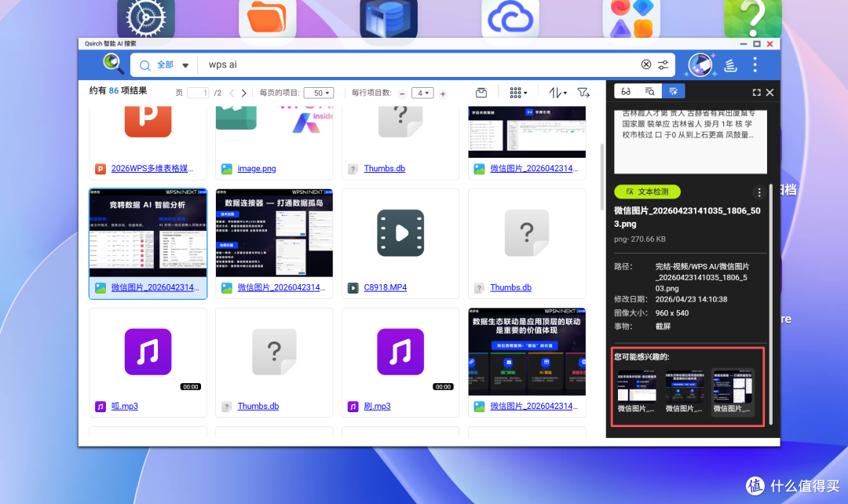Clear the search box with the X icon

click(x=645, y=64)
